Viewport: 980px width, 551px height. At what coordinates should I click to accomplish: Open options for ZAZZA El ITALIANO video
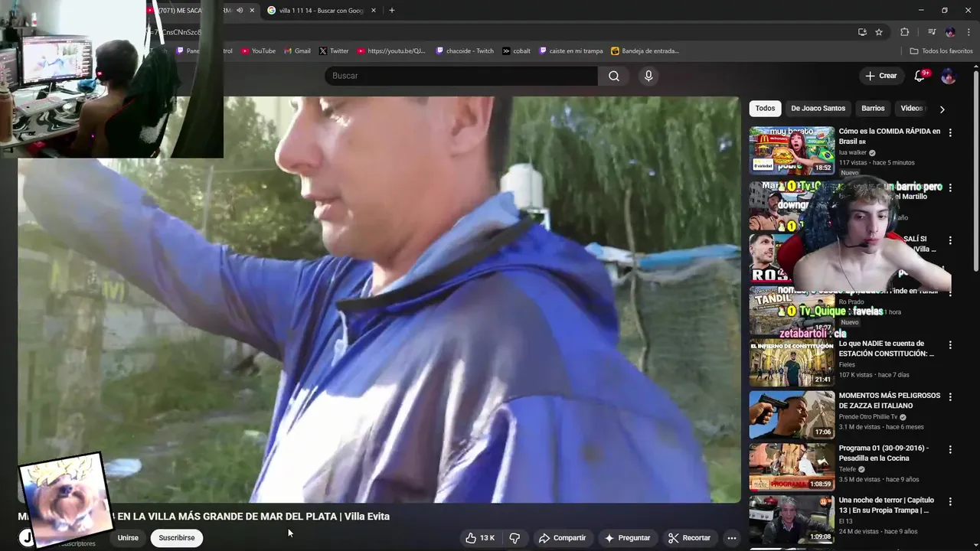[x=950, y=397]
